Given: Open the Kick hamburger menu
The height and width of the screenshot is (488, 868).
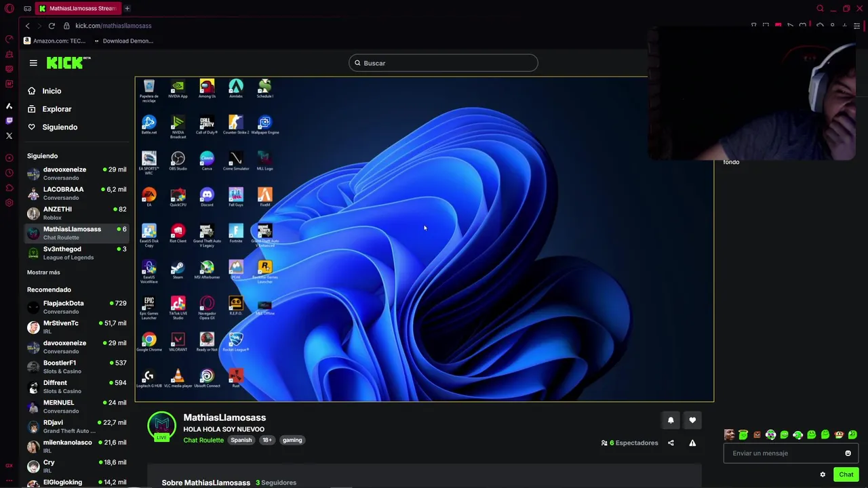Looking at the screenshot, I should 33,63.
